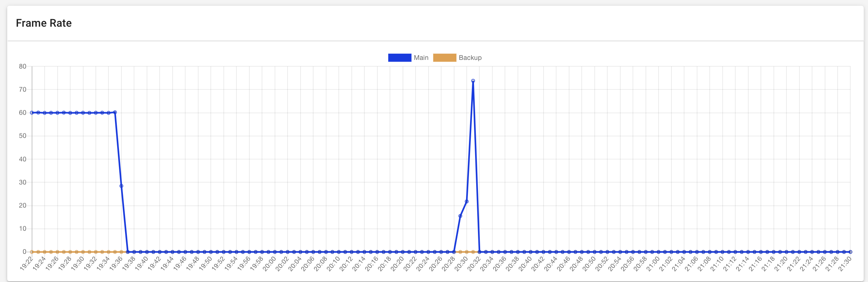This screenshot has width=868, height=282.
Task: Click the 21:30 x-axis time label
Action: coord(845,264)
